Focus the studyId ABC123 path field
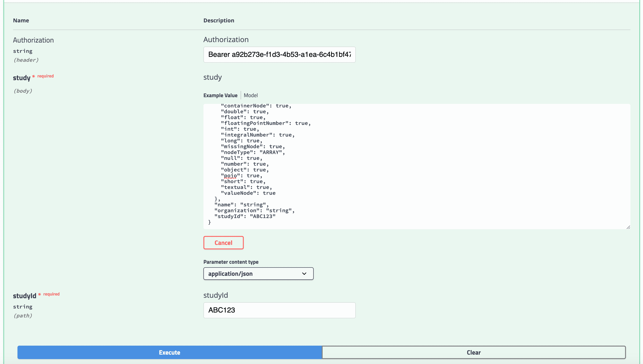The height and width of the screenshot is (364, 643). pyautogui.click(x=279, y=310)
